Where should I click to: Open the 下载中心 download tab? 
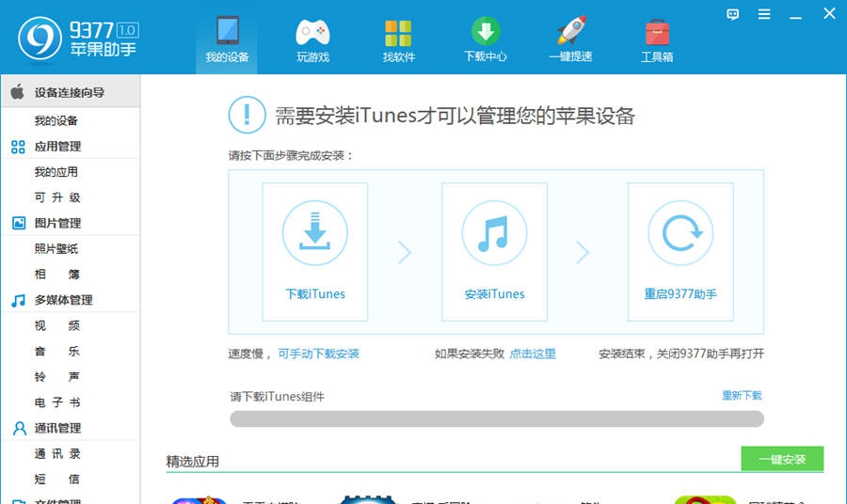click(x=485, y=39)
